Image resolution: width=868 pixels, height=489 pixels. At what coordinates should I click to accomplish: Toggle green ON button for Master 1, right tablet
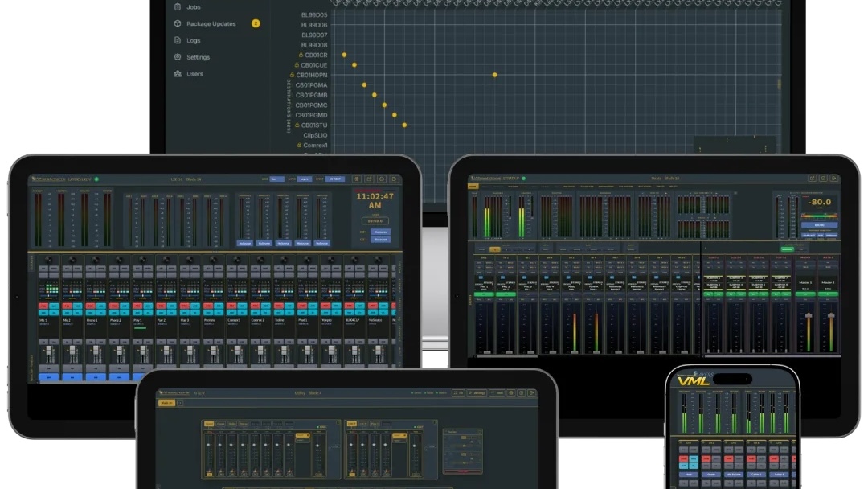[805, 294]
